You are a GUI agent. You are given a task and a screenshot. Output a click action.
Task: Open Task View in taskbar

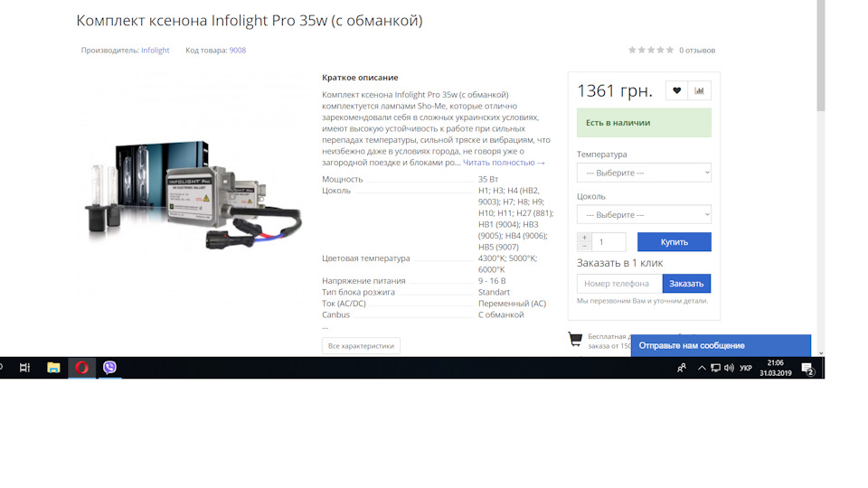coord(25,368)
